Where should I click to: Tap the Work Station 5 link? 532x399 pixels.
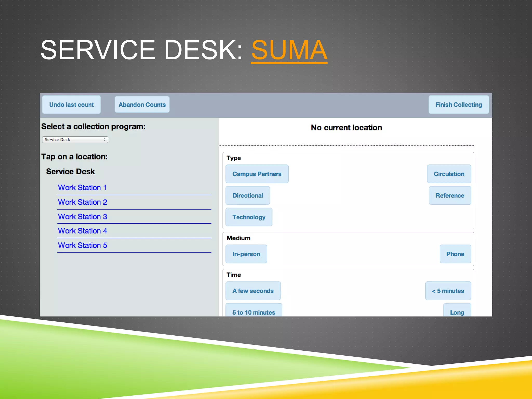(x=82, y=245)
